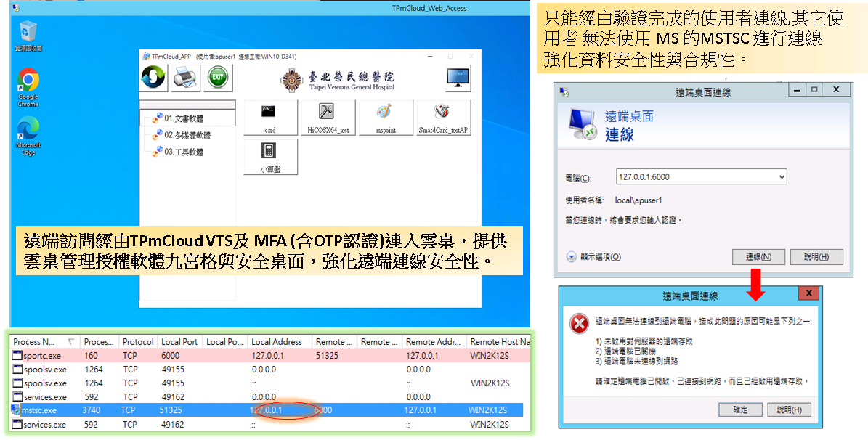This screenshot has width=868, height=440.
Task: Sort by Local Address column header
Action: [280, 342]
